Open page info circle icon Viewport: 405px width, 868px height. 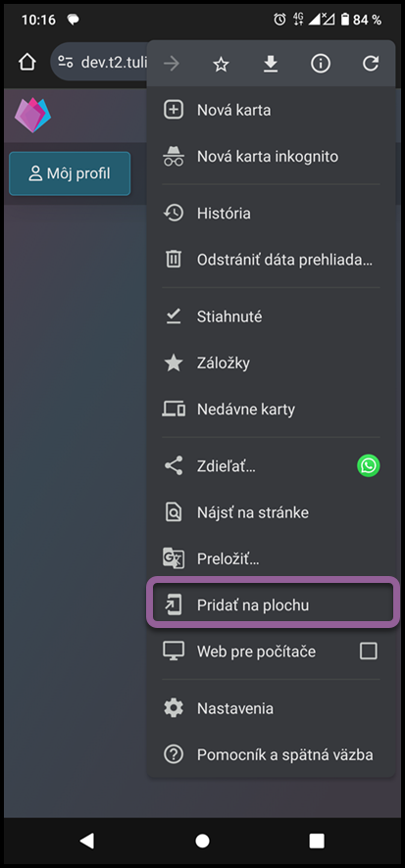[321, 65]
